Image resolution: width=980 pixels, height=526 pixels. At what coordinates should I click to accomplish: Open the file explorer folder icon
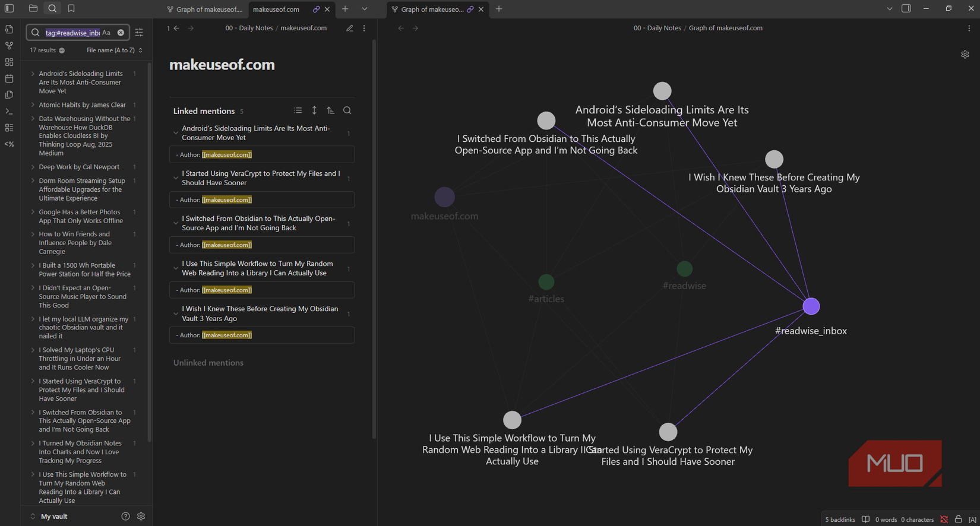[x=33, y=8]
